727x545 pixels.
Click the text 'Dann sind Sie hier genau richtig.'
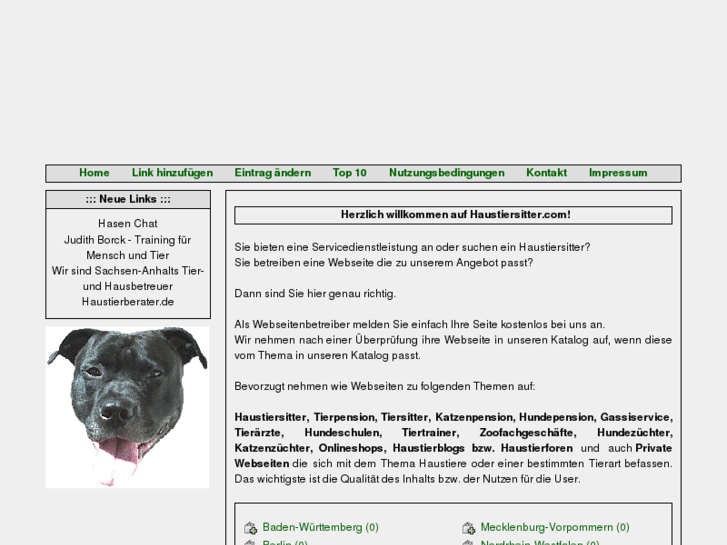coord(315,294)
